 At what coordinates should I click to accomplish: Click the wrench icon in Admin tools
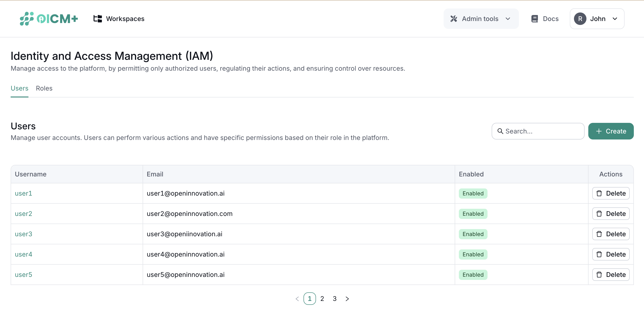pyautogui.click(x=454, y=18)
